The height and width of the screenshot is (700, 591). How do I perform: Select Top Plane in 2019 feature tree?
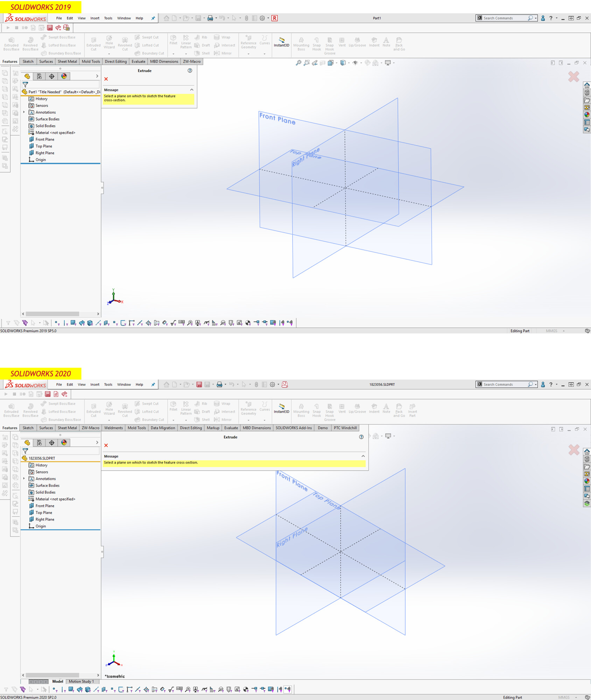(44, 146)
